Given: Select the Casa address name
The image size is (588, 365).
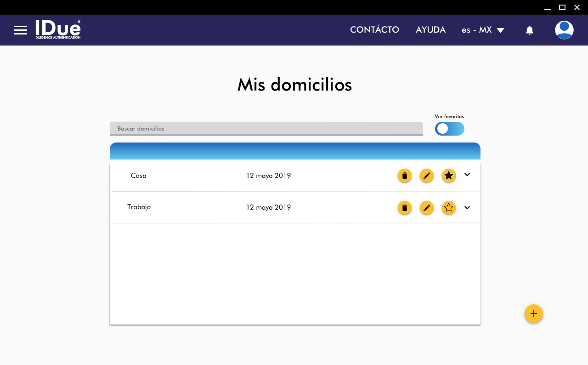Looking at the screenshot, I should click(x=139, y=176).
